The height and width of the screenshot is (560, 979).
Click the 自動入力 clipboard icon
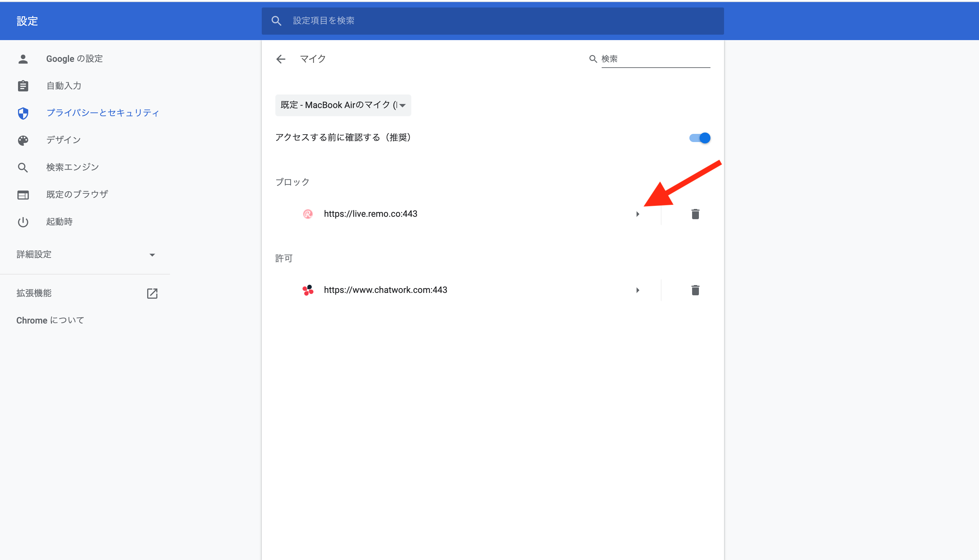coord(23,86)
